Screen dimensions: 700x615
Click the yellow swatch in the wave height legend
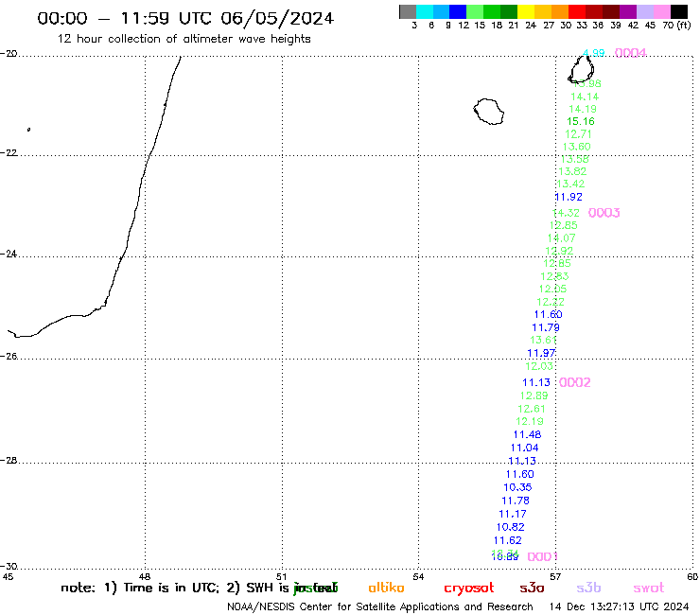[x=526, y=11]
